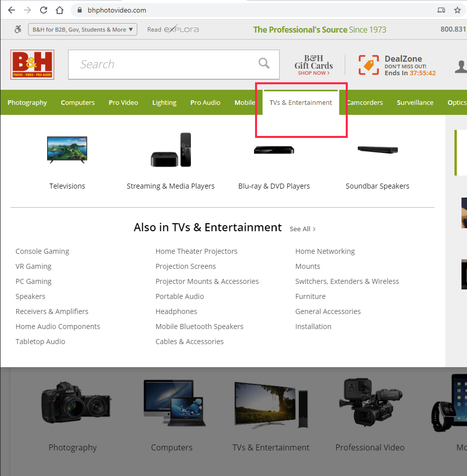
Task: Open the browser home icon
Action: pyautogui.click(x=60, y=10)
